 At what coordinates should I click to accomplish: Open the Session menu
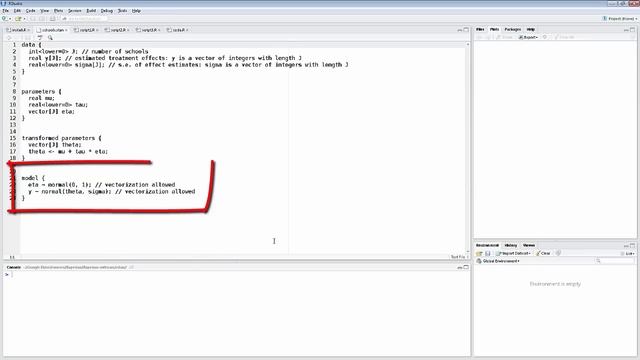[x=75, y=11]
